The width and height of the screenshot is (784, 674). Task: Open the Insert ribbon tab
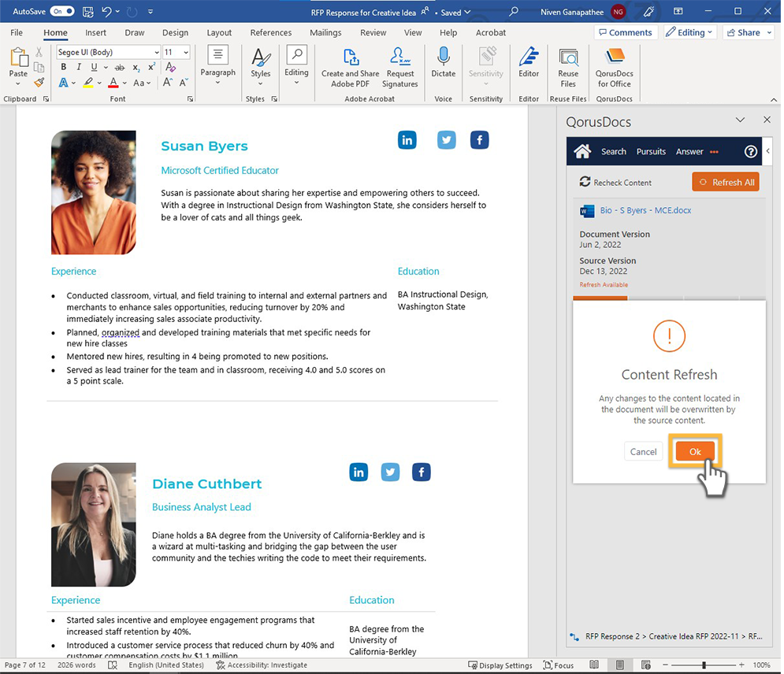pos(95,32)
